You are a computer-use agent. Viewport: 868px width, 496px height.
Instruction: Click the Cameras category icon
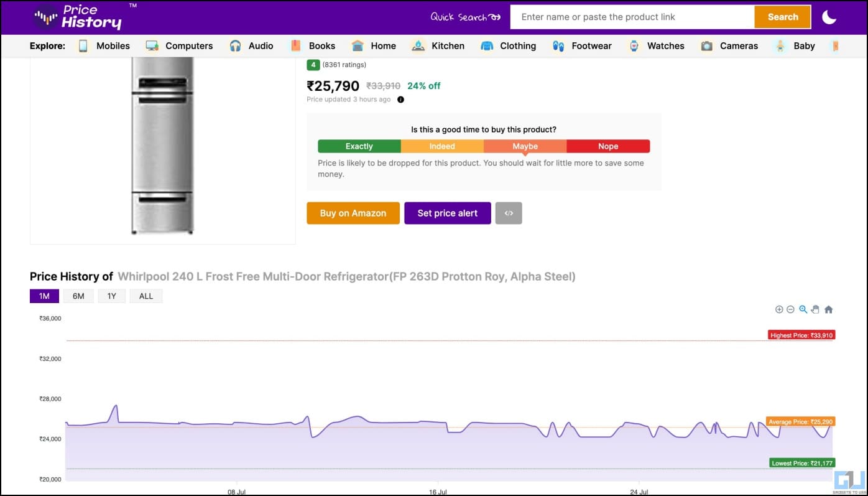[x=706, y=46]
